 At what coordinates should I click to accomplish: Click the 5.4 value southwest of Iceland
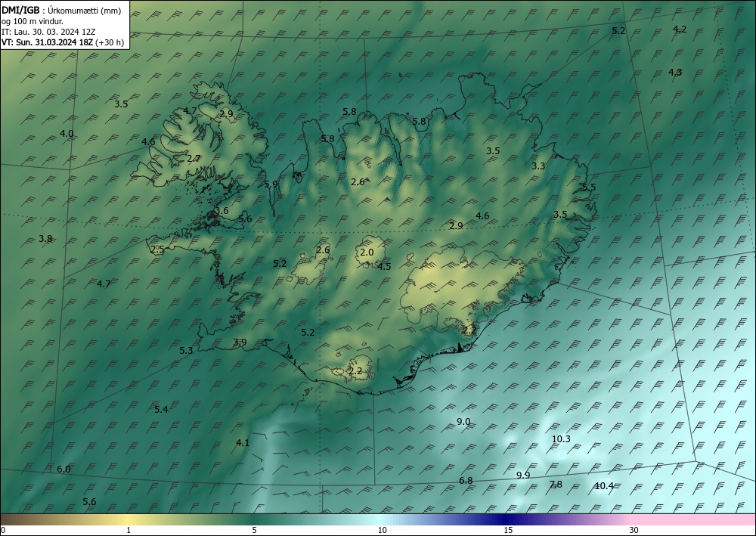161,409
